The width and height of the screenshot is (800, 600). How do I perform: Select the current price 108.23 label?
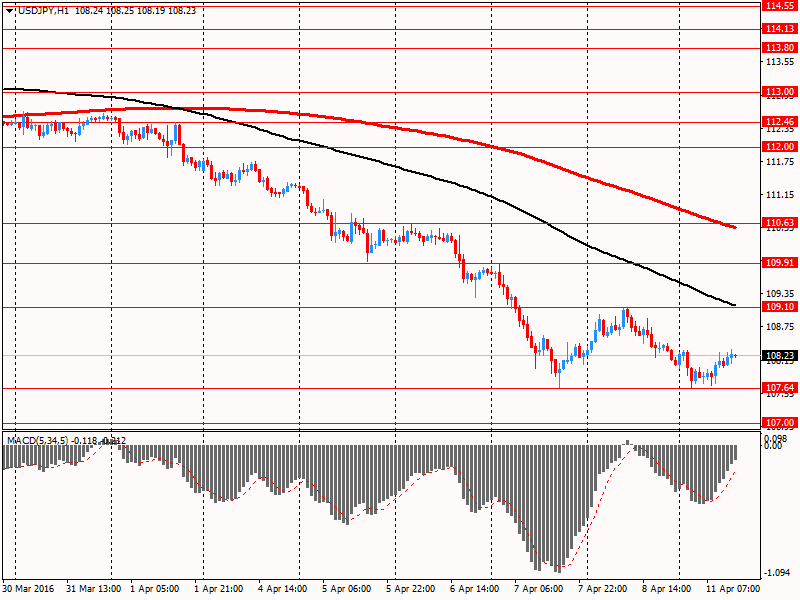(780, 356)
